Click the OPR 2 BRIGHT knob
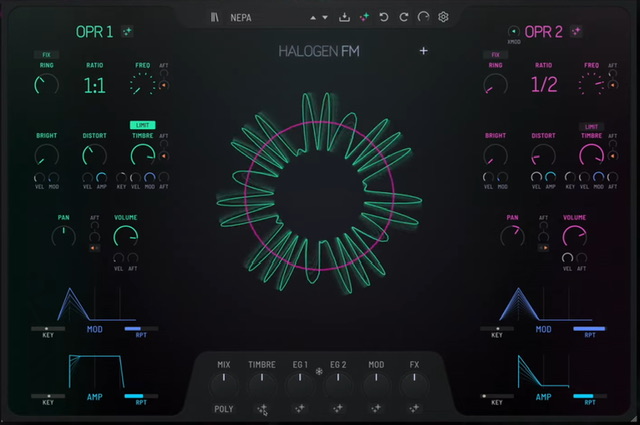The width and height of the screenshot is (640, 425). 495,156
